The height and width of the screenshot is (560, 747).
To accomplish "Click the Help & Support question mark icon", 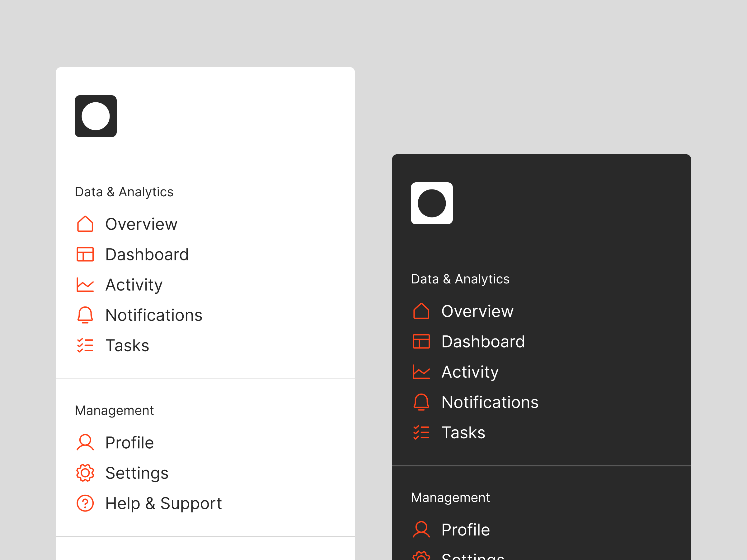I will pos(85,503).
